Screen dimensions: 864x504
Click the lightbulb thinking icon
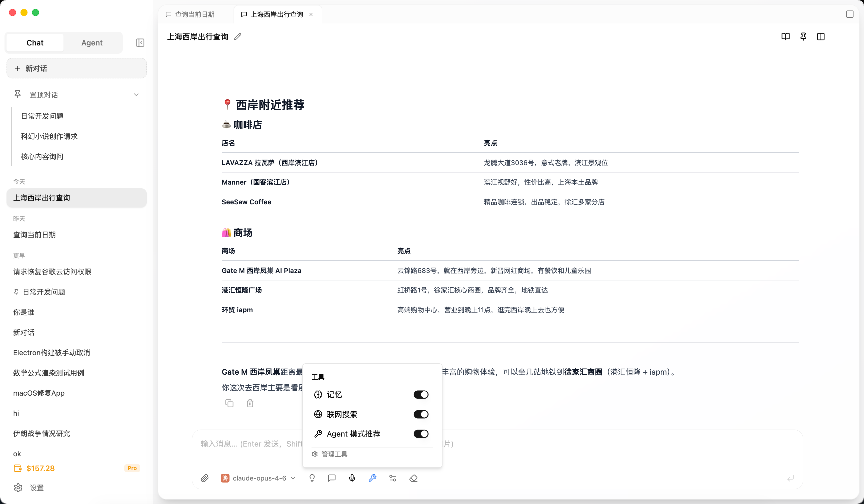312,478
